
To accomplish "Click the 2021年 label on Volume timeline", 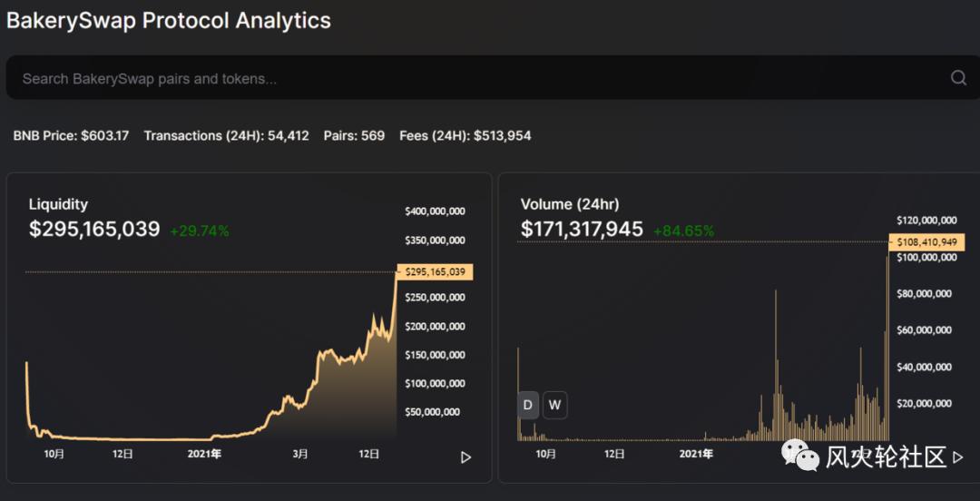I will pyautogui.click(x=696, y=453).
